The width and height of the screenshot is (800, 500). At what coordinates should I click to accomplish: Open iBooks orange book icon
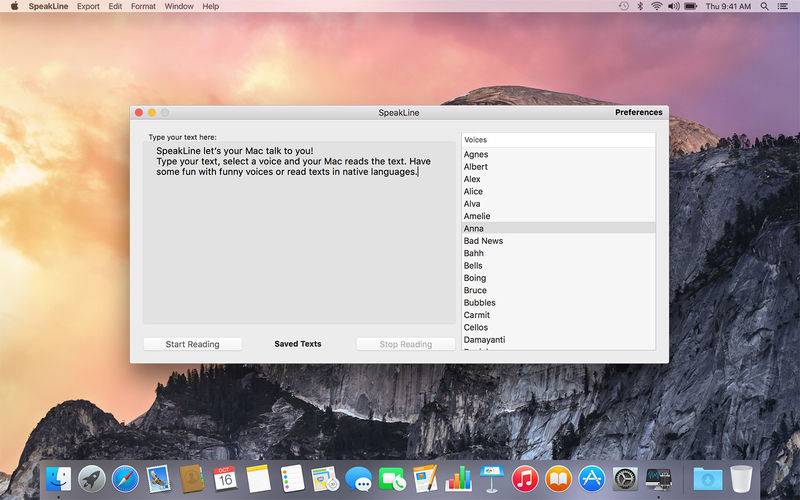tap(559, 479)
